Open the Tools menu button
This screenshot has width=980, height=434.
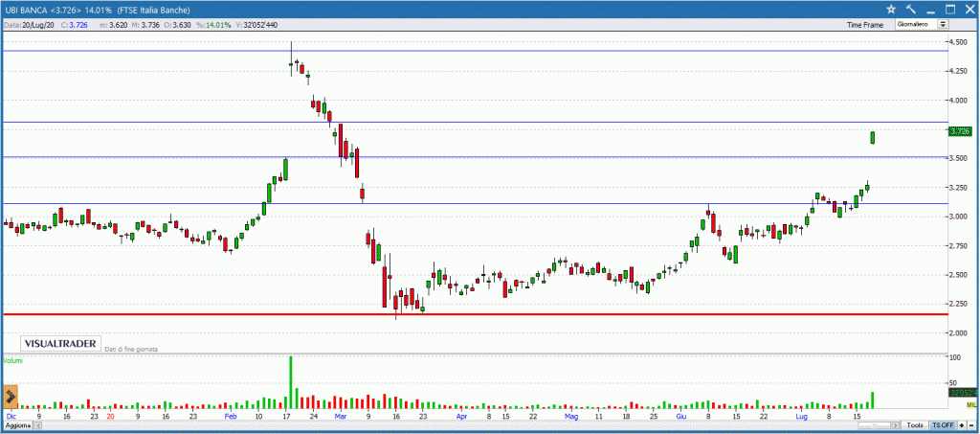[916, 425]
